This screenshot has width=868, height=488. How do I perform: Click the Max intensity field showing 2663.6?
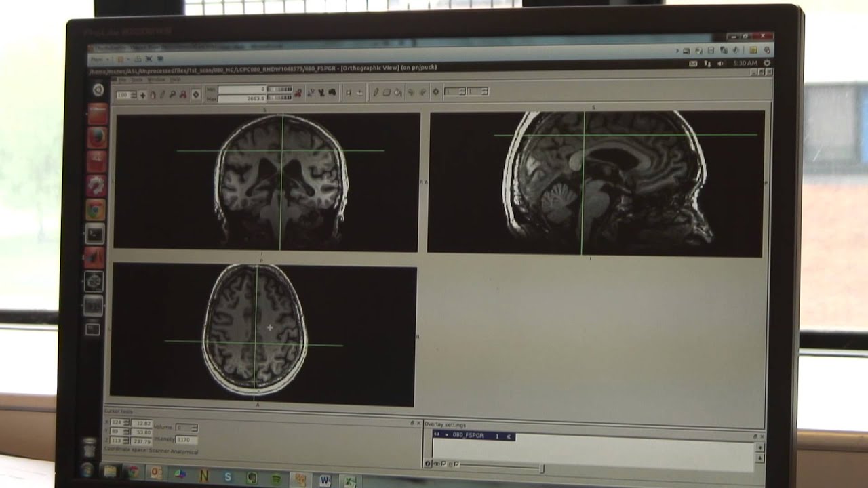click(x=242, y=98)
